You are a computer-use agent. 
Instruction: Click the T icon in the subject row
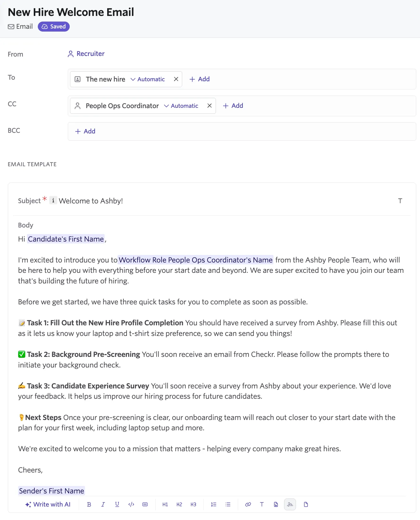(400, 201)
